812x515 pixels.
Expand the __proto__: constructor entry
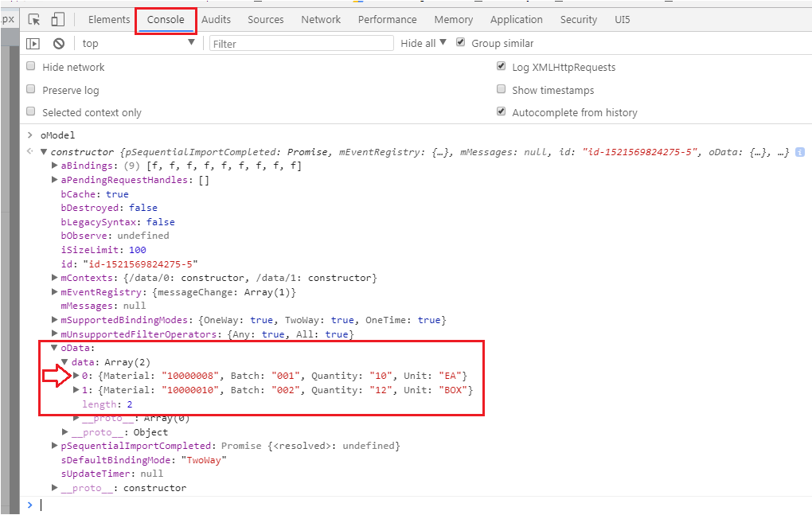[54, 488]
